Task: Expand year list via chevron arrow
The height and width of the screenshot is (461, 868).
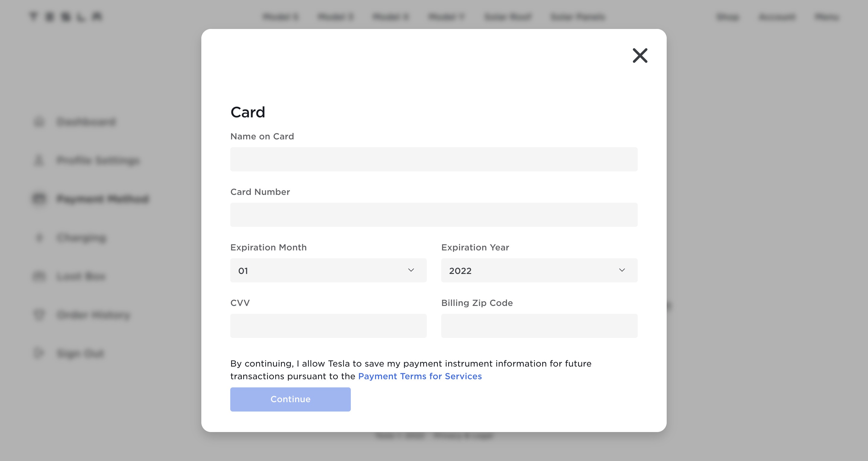Action: (x=622, y=270)
